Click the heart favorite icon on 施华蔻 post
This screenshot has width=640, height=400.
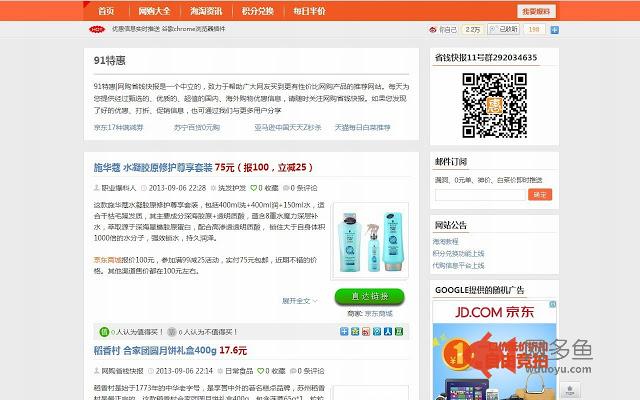pos(253,188)
